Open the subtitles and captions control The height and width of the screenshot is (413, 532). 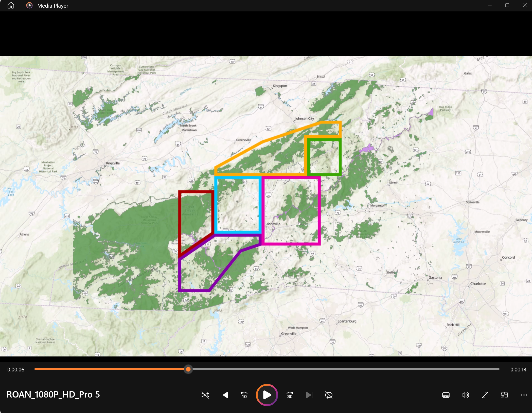coord(446,395)
